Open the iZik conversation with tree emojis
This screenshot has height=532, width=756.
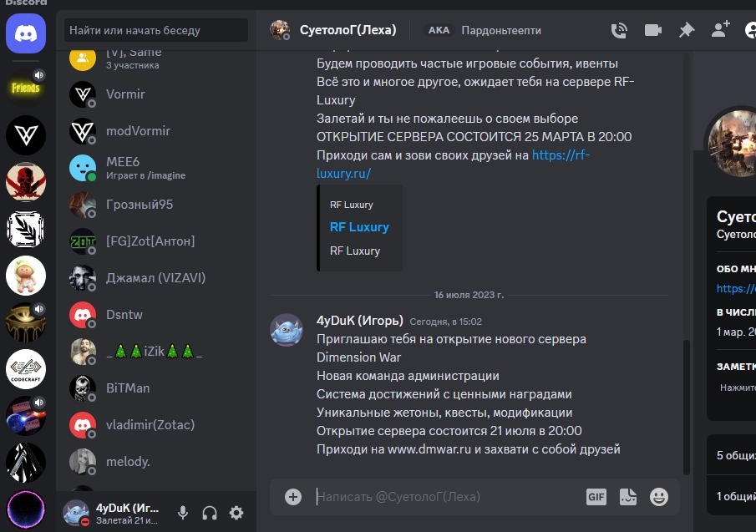point(157,352)
